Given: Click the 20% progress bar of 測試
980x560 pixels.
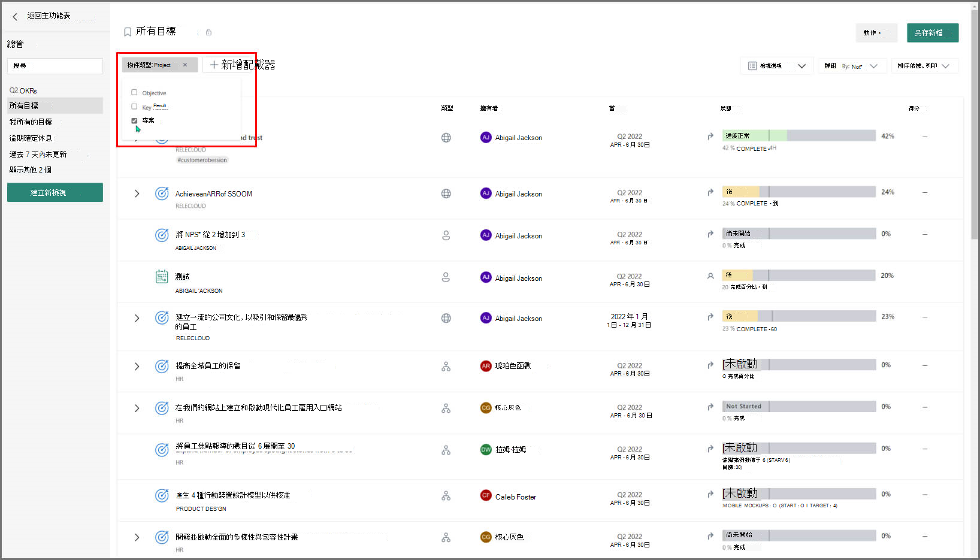Looking at the screenshot, I should [799, 276].
